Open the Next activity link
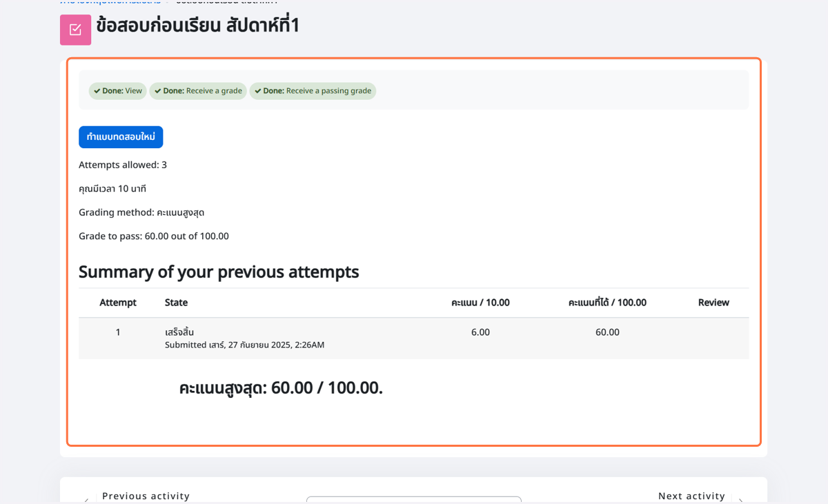Image resolution: width=828 pixels, height=504 pixels. (691, 496)
